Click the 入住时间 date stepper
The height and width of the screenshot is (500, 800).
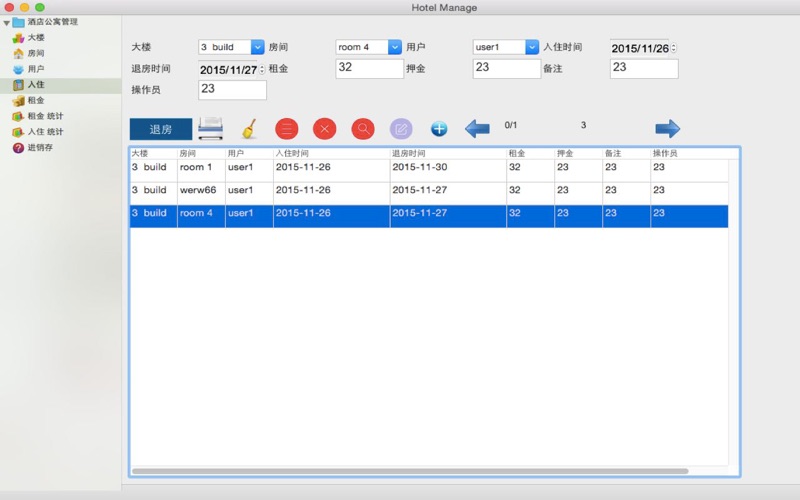click(x=674, y=47)
